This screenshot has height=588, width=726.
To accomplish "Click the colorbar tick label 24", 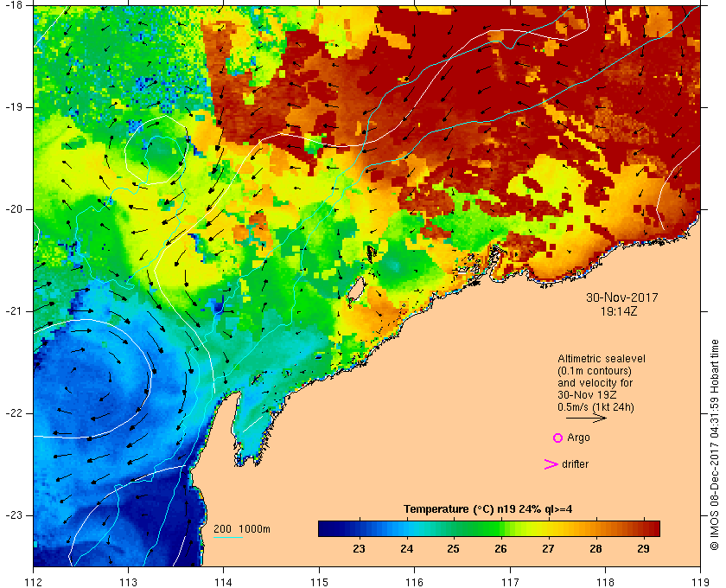I will point(406,549).
